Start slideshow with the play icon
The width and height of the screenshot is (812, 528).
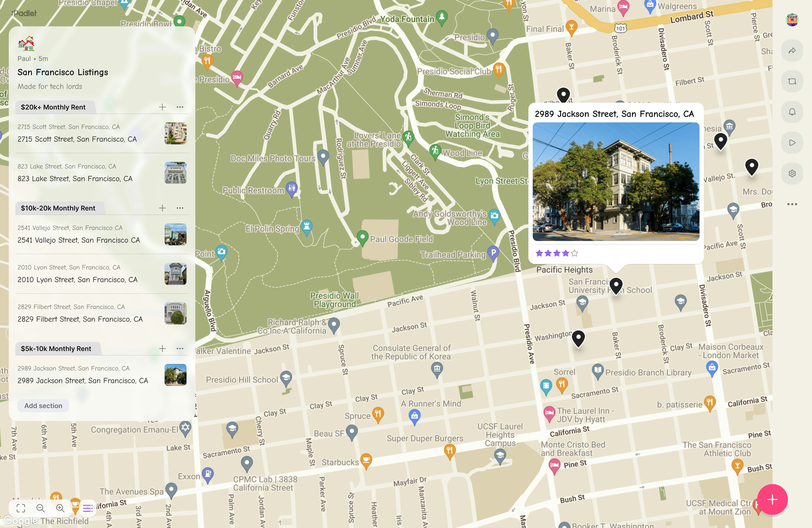point(792,143)
